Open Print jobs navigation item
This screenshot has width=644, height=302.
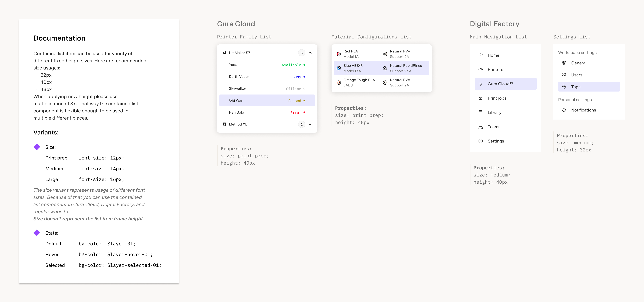pyautogui.click(x=506, y=98)
